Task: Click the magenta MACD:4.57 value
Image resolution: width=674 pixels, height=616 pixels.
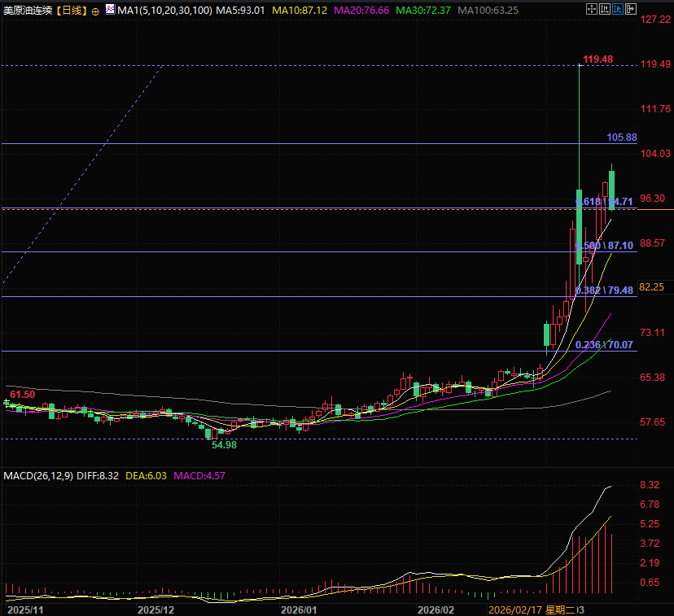Action: click(x=199, y=476)
